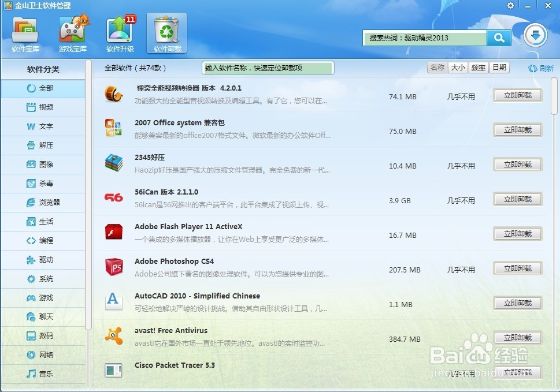Click the category sidebar scrollbar
Viewport: 560px width, 392px height.
(x=88, y=195)
